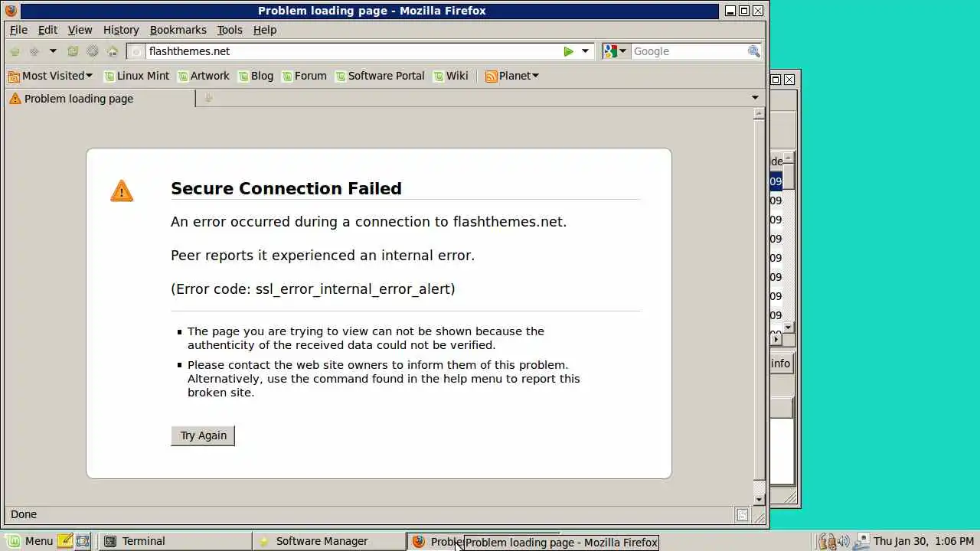This screenshot has height=551, width=980.
Task: Open the Linux Mint bookmark
Action: point(136,76)
